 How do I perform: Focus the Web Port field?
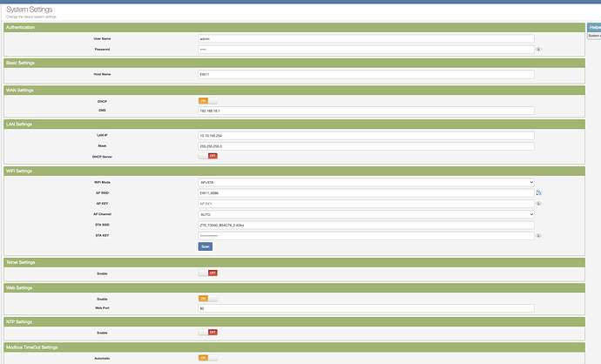point(366,308)
